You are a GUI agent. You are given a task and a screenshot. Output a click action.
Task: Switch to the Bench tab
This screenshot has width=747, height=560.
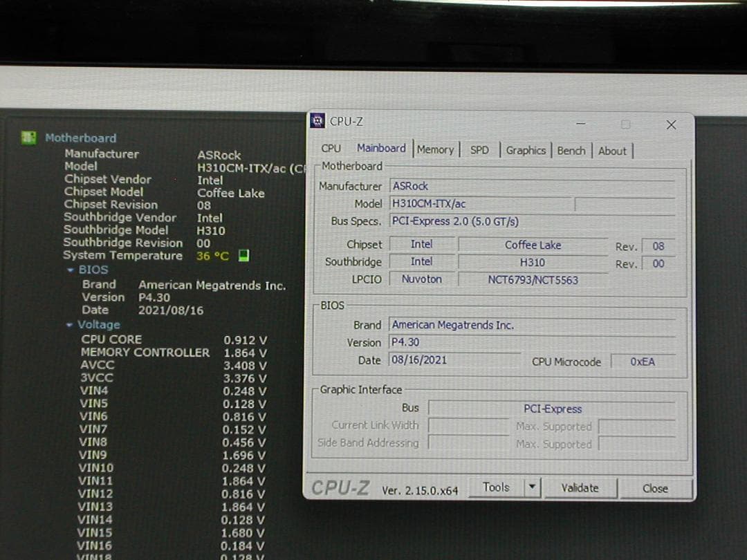571,149
